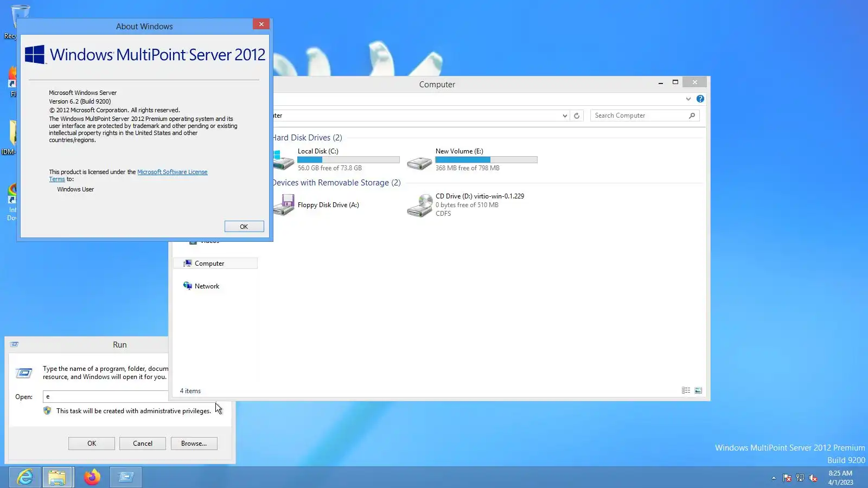Click the New Volume (E:) usage bar
The image size is (868, 488).
pos(486,160)
